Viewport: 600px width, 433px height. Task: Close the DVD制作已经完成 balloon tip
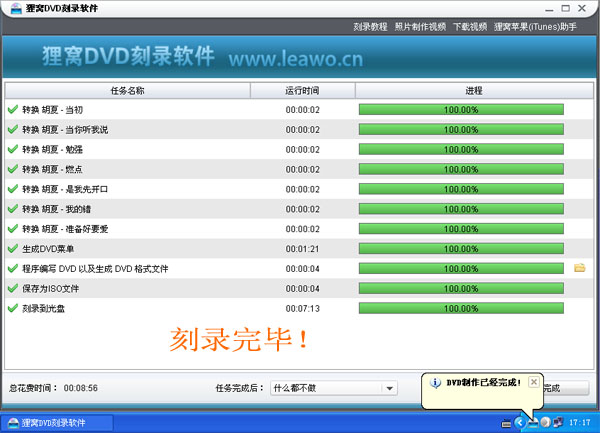[534, 382]
